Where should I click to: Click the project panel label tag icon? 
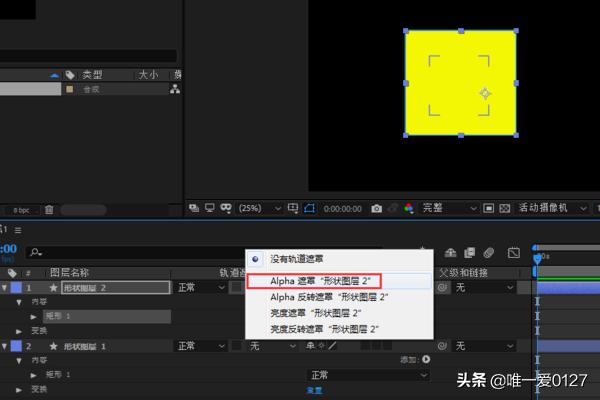70,75
